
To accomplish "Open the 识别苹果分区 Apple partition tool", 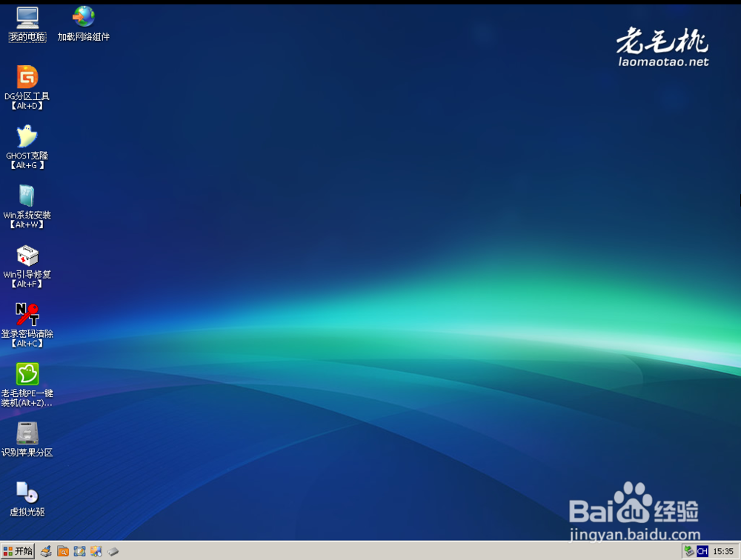I will point(27,433).
